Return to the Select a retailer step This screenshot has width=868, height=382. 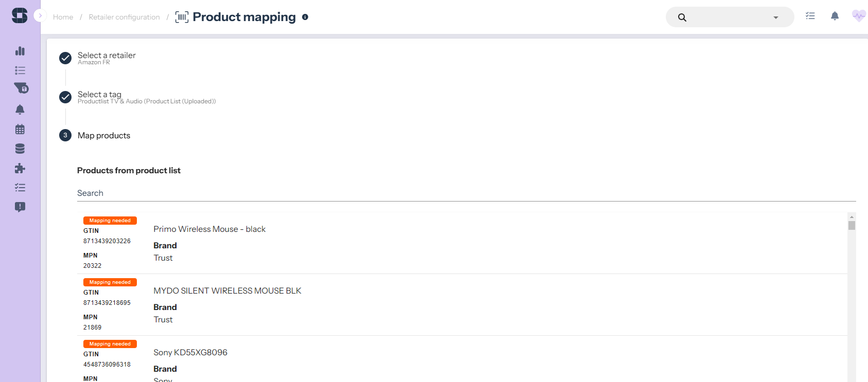107,56
